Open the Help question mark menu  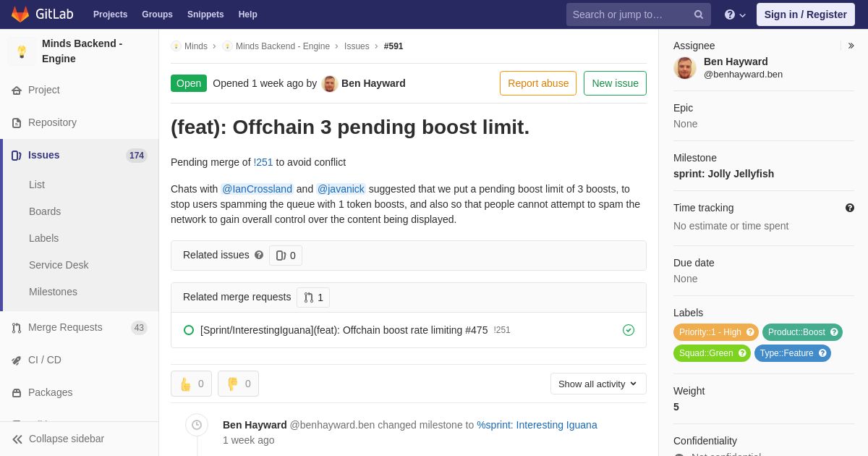735,14
